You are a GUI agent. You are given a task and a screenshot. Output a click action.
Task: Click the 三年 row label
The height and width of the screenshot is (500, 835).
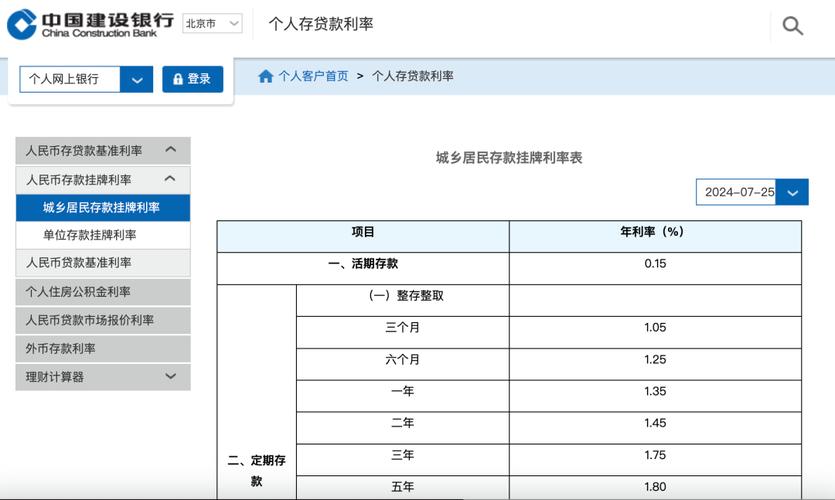coord(403,455)
